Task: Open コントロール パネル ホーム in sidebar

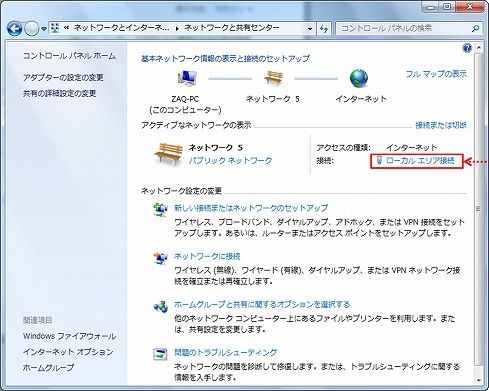Action: click(x=69, y=56)
